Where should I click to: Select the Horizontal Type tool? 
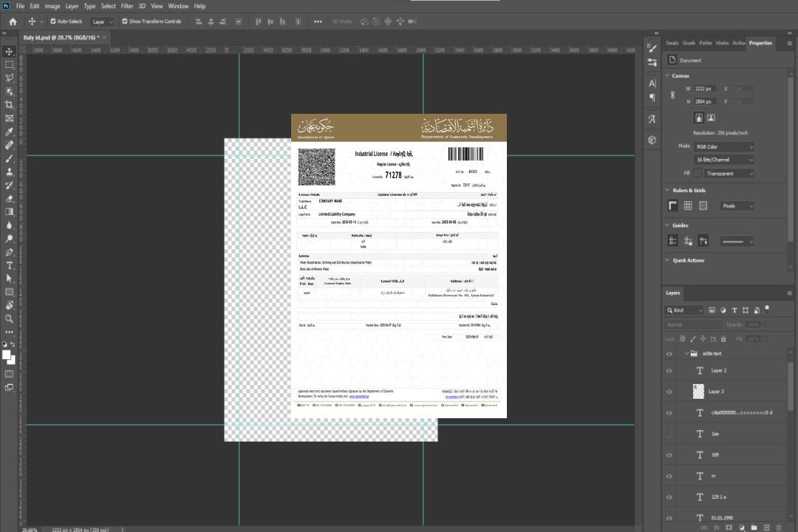point(10,265)
